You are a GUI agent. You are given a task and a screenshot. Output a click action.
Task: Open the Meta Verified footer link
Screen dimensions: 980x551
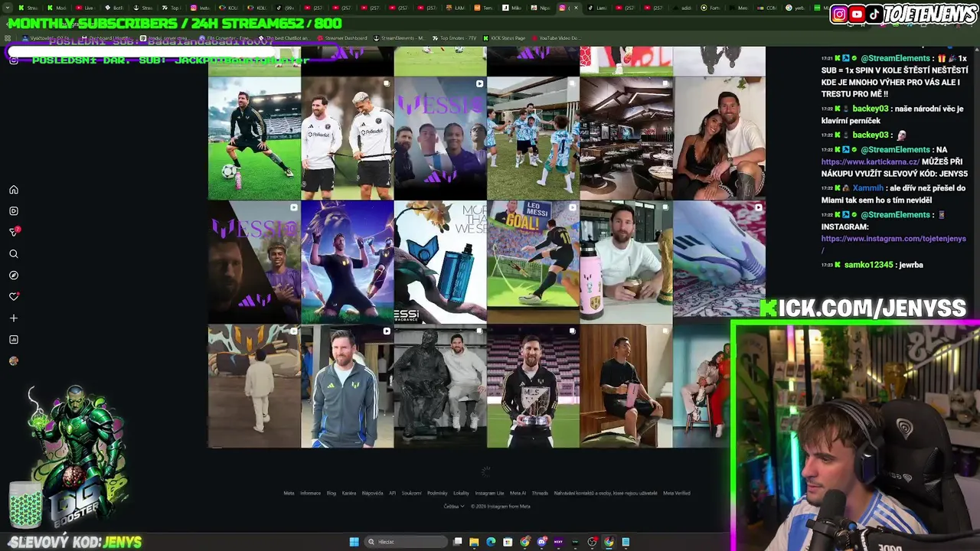click(x=677, y=493)
